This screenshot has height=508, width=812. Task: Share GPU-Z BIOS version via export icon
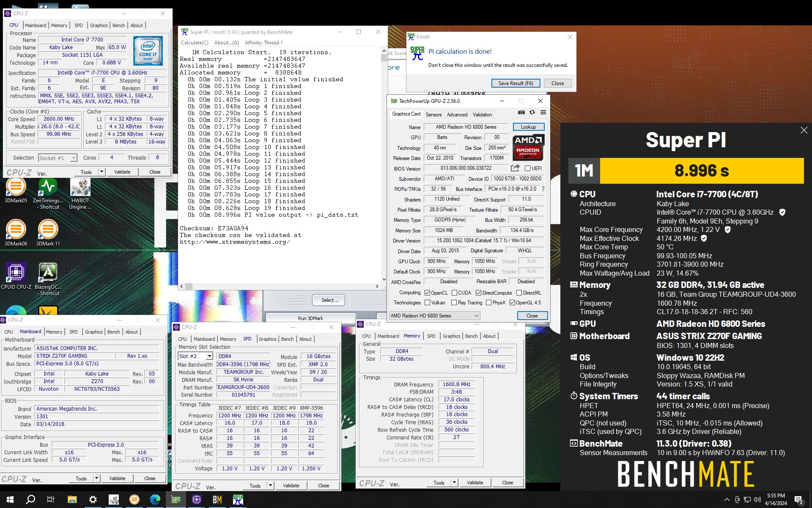pos(515,168)
